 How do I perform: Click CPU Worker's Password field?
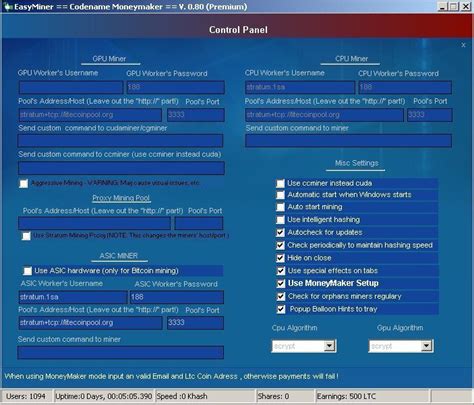[405, 88]
